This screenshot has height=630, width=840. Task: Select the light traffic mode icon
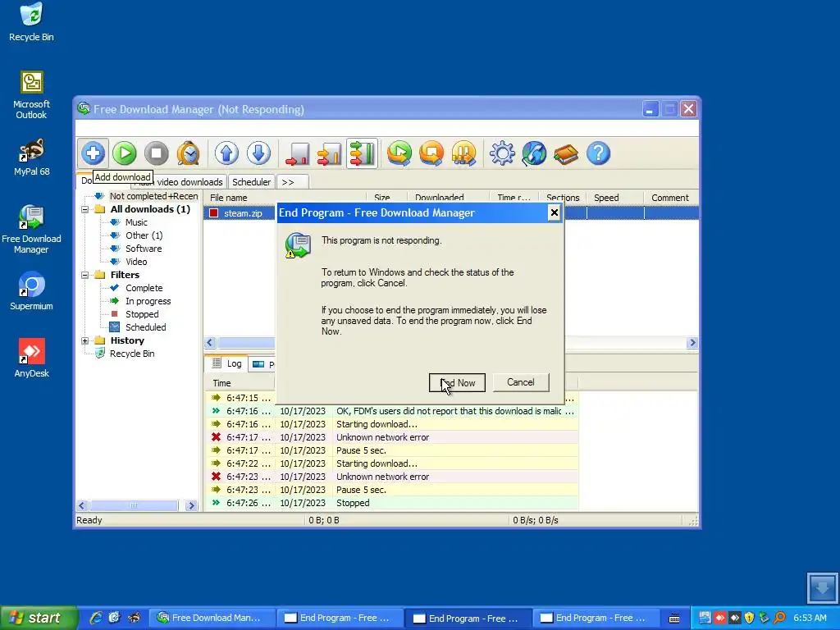click(297, 153)
